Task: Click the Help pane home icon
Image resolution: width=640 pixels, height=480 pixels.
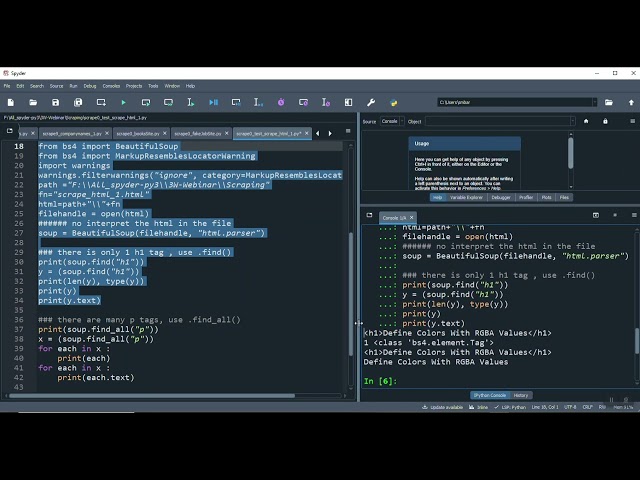Action: tap(586, 121)
